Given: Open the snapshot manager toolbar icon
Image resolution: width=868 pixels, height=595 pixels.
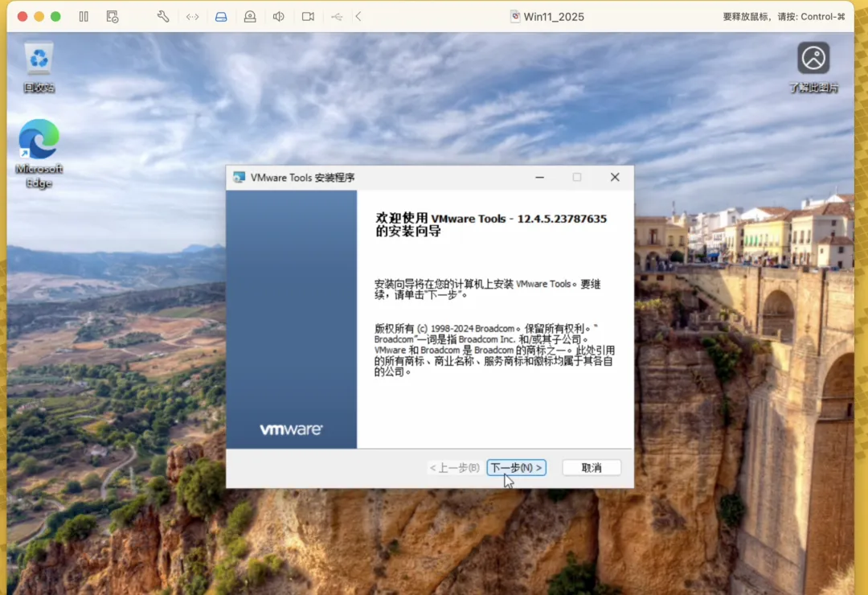Looking at the screenshot, I should click(x=113, y=17).
